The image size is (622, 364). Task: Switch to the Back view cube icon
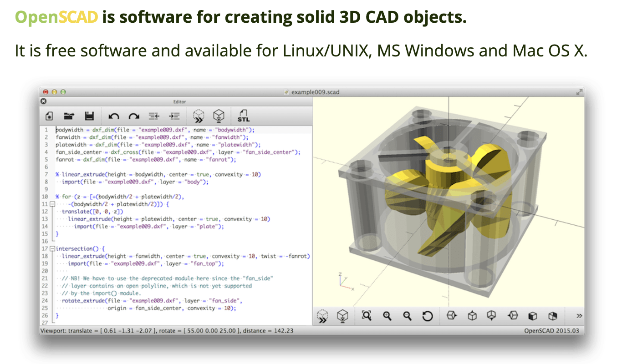click(x=552, y=316)
